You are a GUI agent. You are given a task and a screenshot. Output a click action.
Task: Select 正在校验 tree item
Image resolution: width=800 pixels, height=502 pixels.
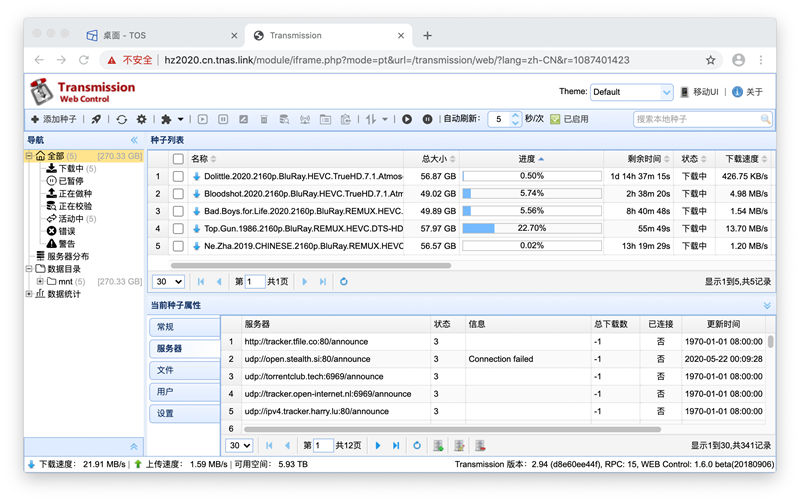(69, 206)
